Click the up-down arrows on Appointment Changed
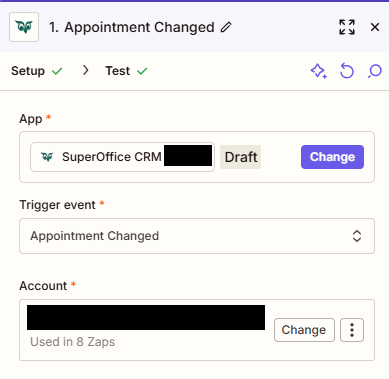The height and width of the screenshot is (379, 389). click(x=357, y=236)
